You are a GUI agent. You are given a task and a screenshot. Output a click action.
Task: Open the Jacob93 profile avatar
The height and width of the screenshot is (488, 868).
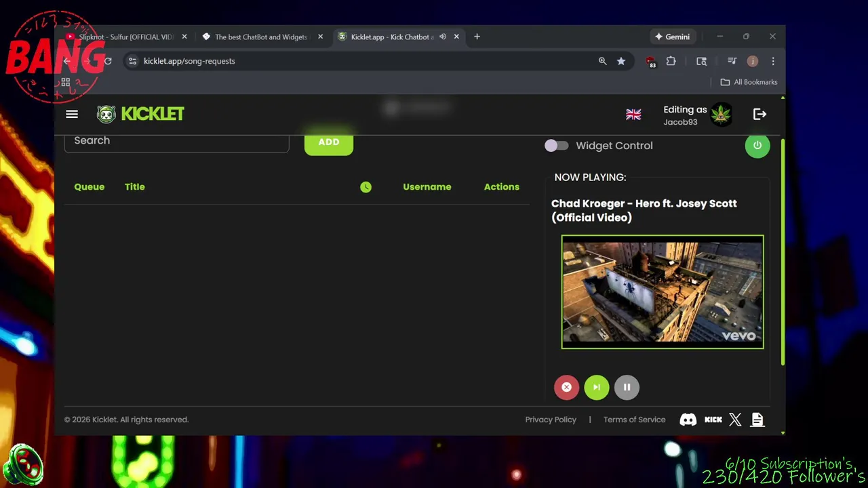point(721,115)
